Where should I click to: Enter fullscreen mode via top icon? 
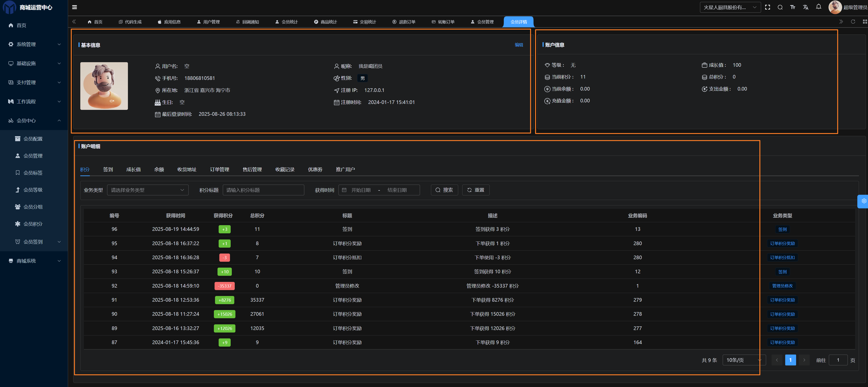click(768, 7)
